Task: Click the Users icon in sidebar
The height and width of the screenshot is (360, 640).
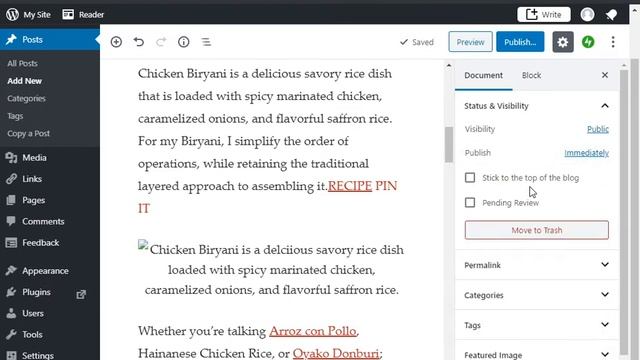Action: point(11,313)
